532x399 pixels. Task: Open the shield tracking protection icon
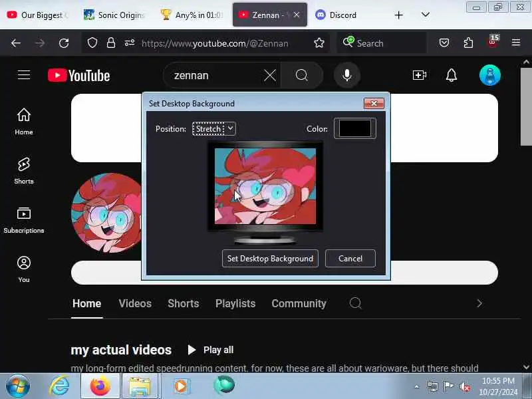click(x=92, y=43)
